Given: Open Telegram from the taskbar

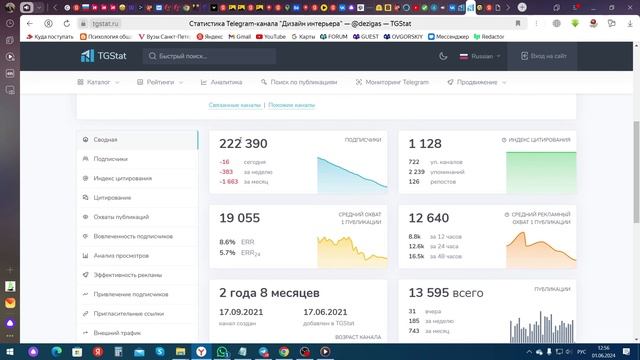Looking at the screenshot, I should (x=263, y=352).
